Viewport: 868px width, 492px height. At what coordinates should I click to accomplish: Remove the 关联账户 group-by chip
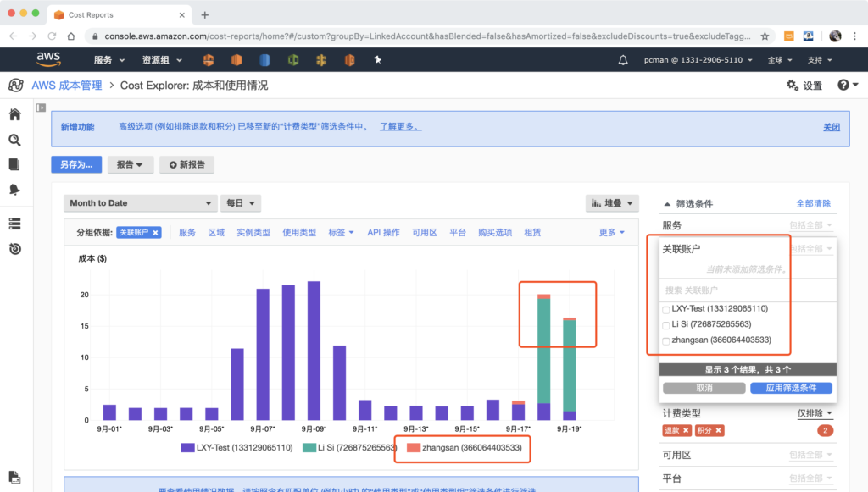click(156, 233)
